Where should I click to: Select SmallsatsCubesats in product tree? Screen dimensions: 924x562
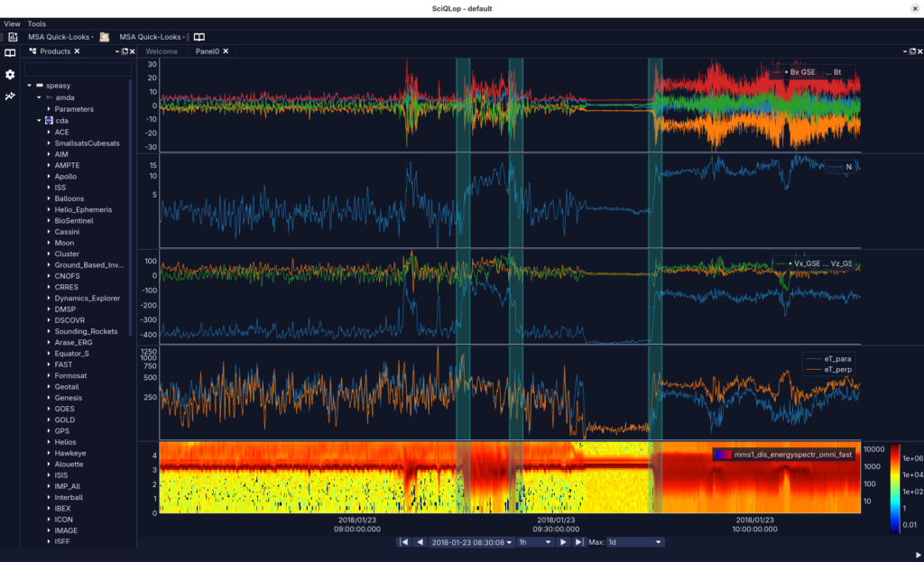pyautogui.click(x=87, y=143)
